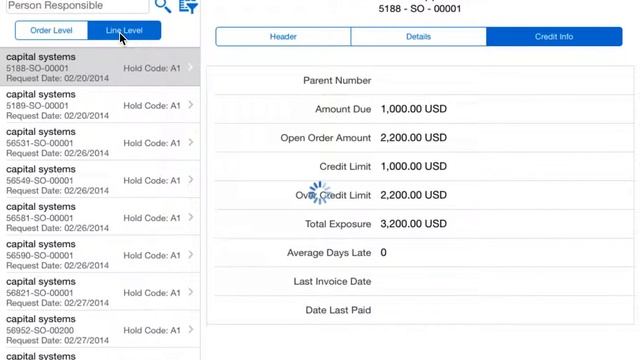640x360 pixels.
Task: Expand chevron for order 56549-SO-00001
Action: click(191, 180)
